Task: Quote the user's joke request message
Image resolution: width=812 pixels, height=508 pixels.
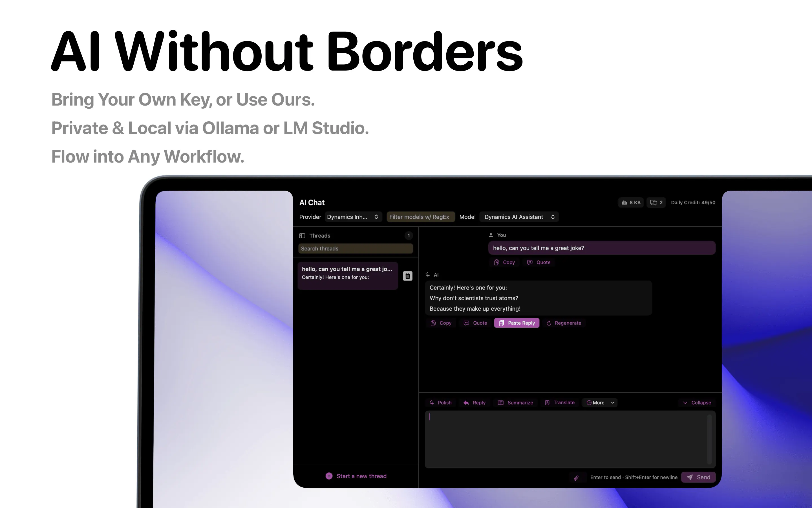Action: point(539,262)
